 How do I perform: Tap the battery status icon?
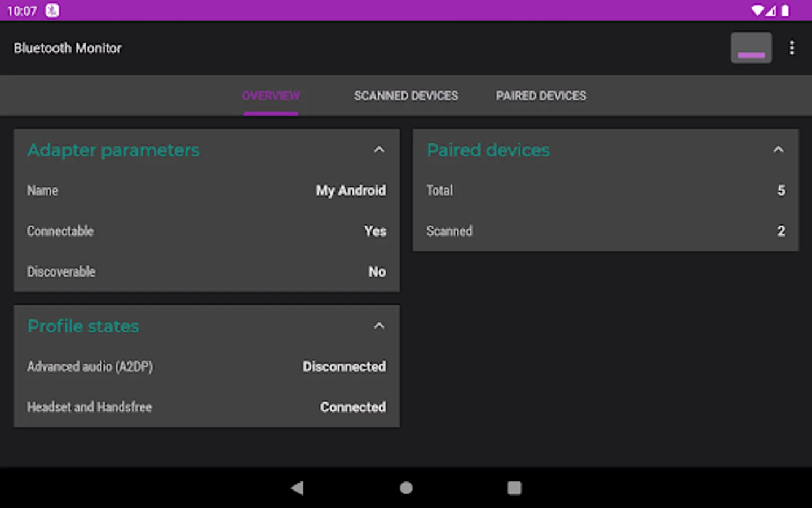pos(785,11)
